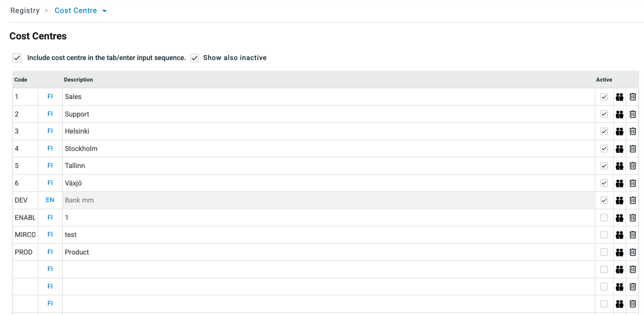This screenshot has height=315, width=644.
Task: Open users icon for ENABL row
Action: coord(619,218)
